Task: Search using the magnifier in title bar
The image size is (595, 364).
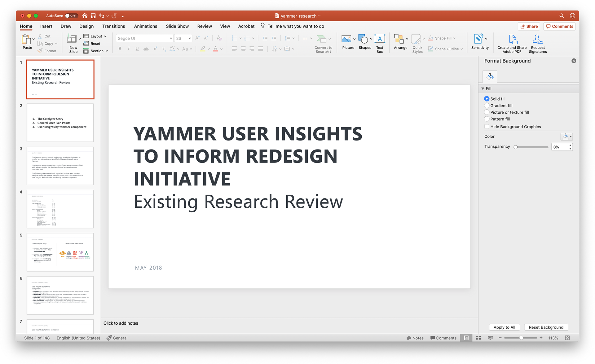Action: click(x=562, y=16)
